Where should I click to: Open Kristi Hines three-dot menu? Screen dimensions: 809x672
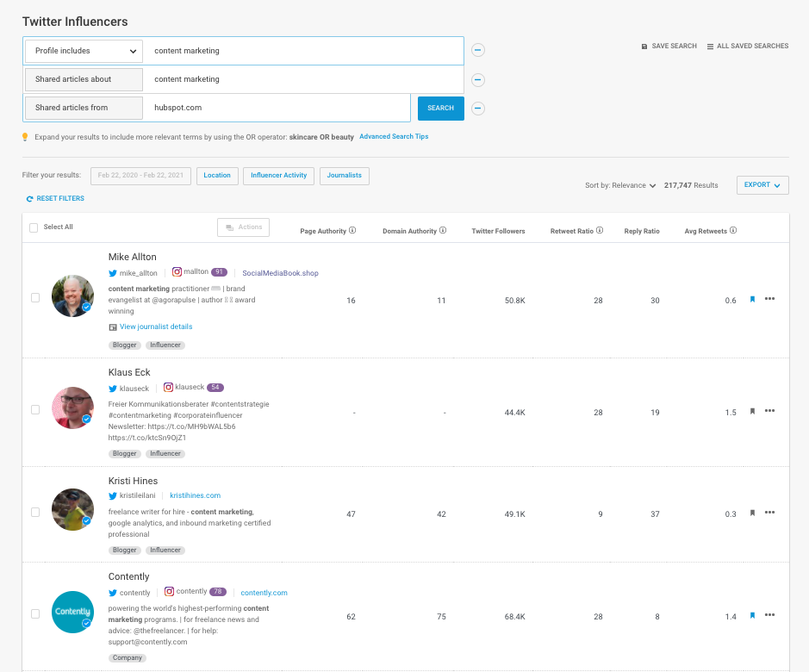pyautogui.click(x=769, y=513)
